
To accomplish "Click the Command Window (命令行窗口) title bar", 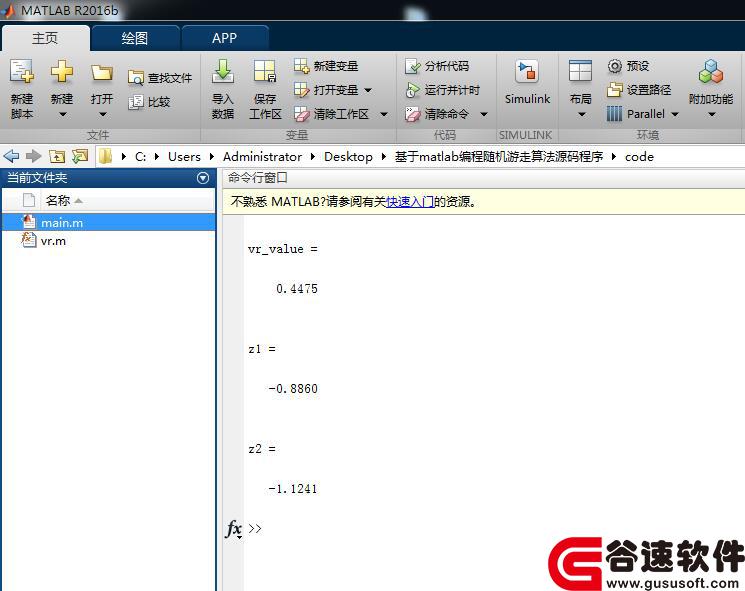I will pos(484,178).
